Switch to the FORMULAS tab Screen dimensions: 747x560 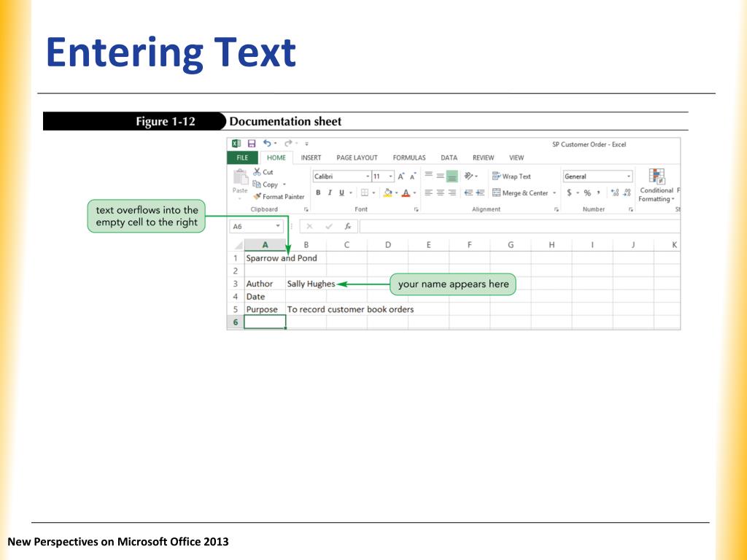409,157
